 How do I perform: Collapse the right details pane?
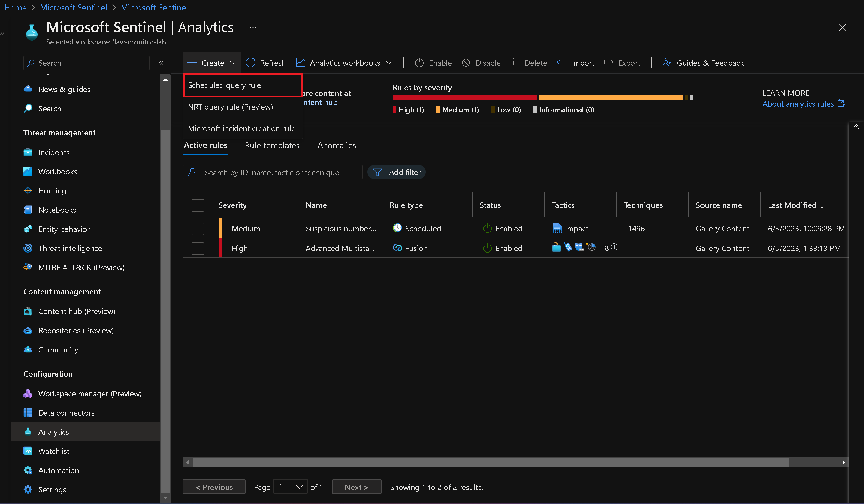pyautogui.click(x=856, y=127)
